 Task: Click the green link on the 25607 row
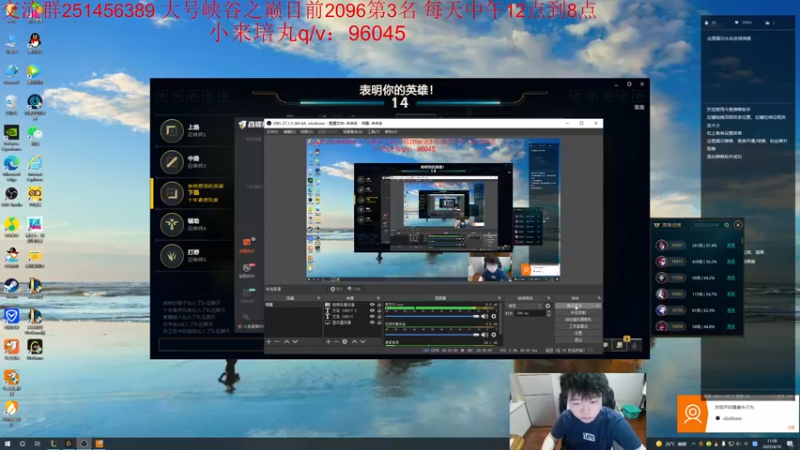click(731, 245)
